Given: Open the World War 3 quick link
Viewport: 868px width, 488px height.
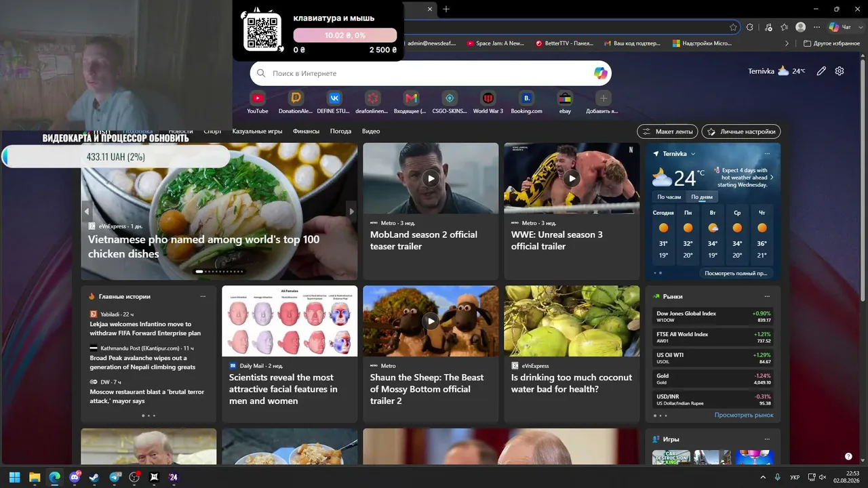Looking at the screenshot, I should pyautogui.click(x=488, y=102).
